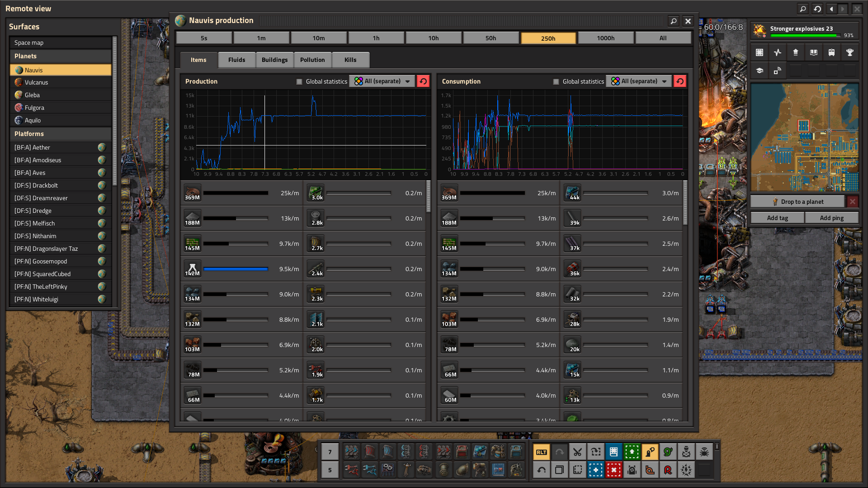Open Production quality dropdown All (separate)

[382, 81]
